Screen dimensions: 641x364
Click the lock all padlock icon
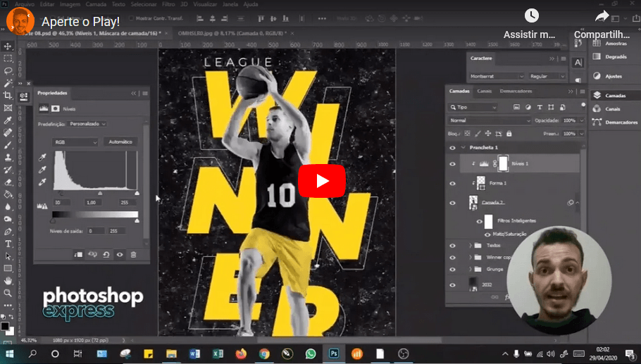coord(509,134)
